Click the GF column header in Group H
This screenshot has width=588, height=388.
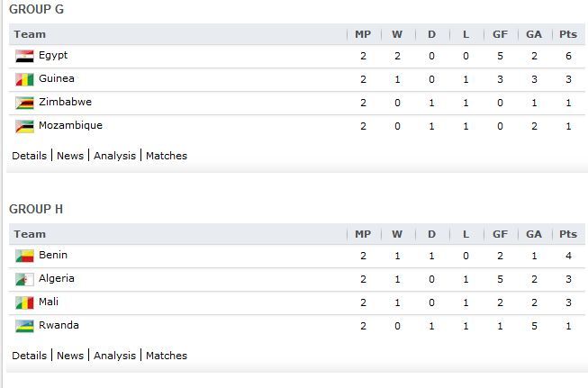pyautogui.click(x=500, y=234)
